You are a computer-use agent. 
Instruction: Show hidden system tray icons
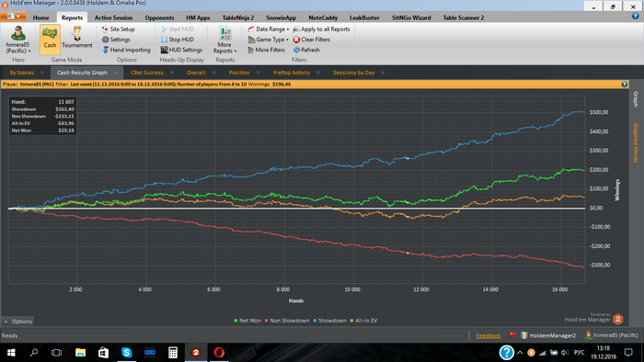[x=520, y=353]
